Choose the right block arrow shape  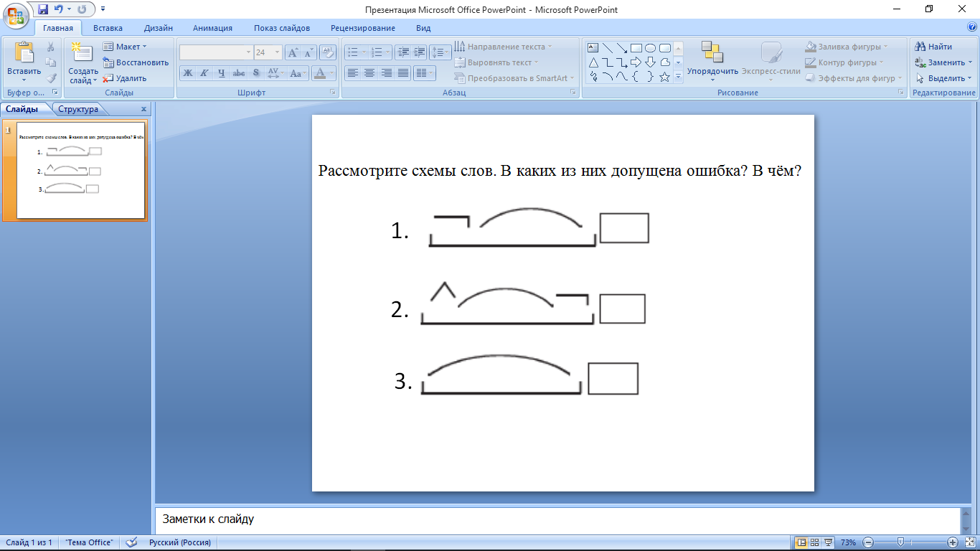pos(636,62)
